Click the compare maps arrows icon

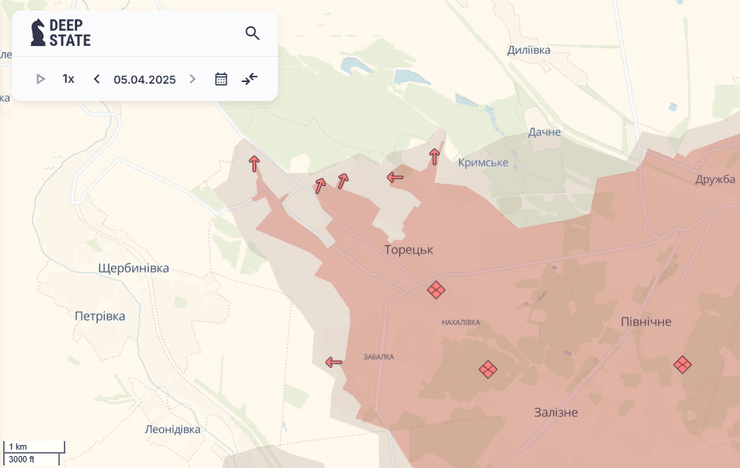pyautogui.click(x=250, y=79)
